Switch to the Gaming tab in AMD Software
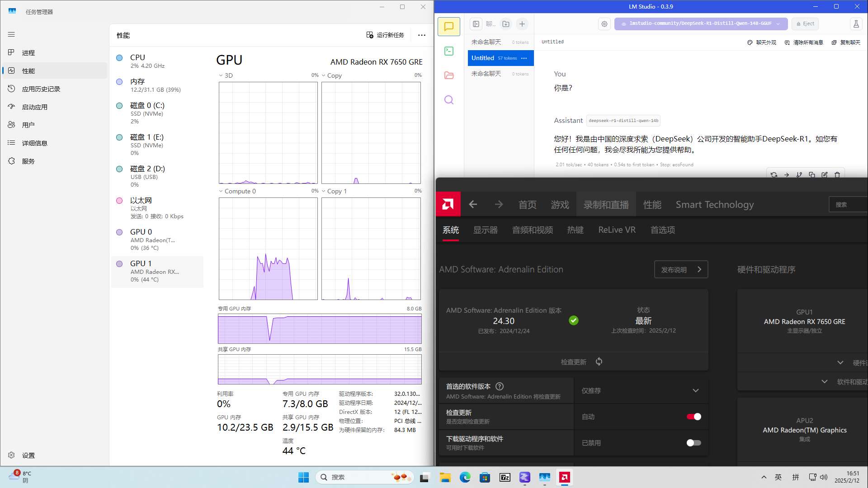 click(x=560, y=205)
